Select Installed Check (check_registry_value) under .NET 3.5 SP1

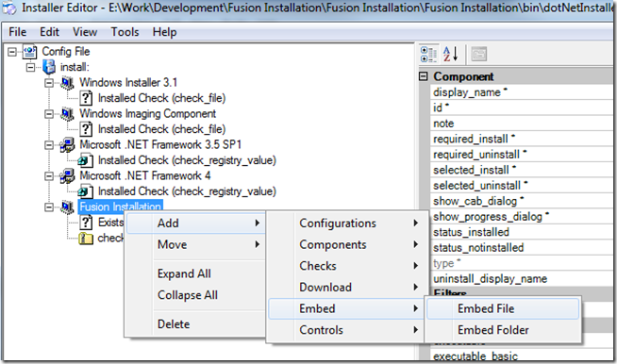pos(187,160)
